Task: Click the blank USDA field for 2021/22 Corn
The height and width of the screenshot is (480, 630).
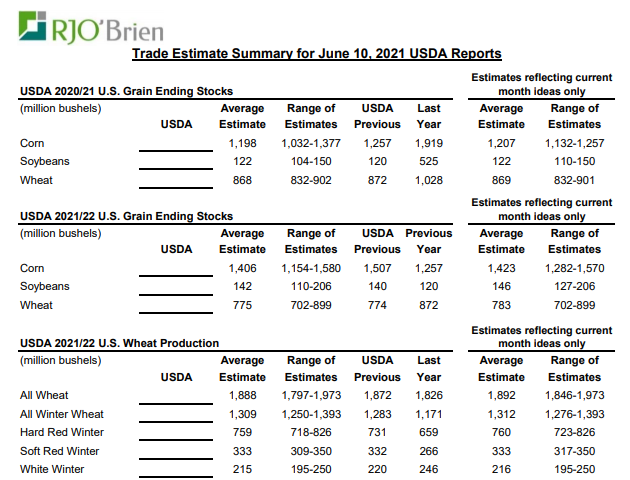Action: point(176,268)
